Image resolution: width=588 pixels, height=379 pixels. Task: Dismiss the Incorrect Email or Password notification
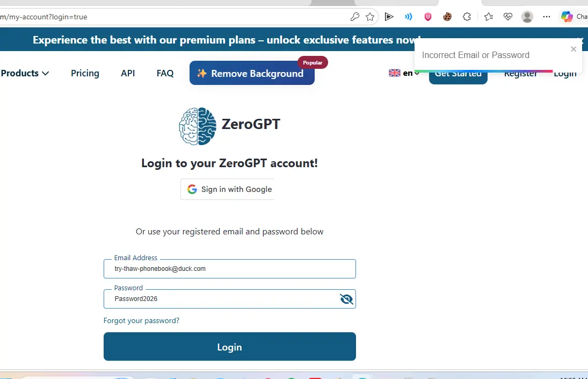click(574, 49)
